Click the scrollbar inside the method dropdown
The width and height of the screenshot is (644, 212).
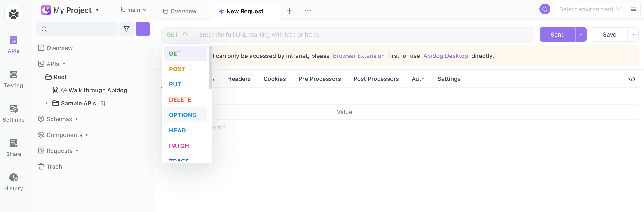pyautogui.click(x=210, y=68)
